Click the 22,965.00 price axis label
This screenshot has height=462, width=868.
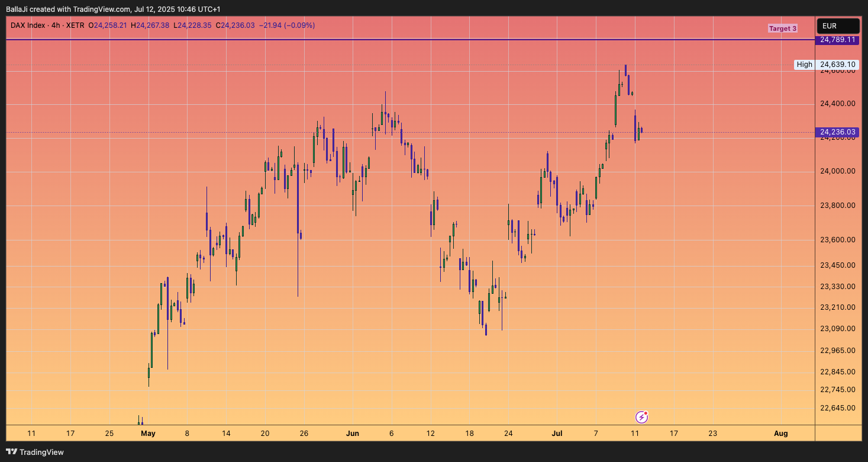[838, 351]
